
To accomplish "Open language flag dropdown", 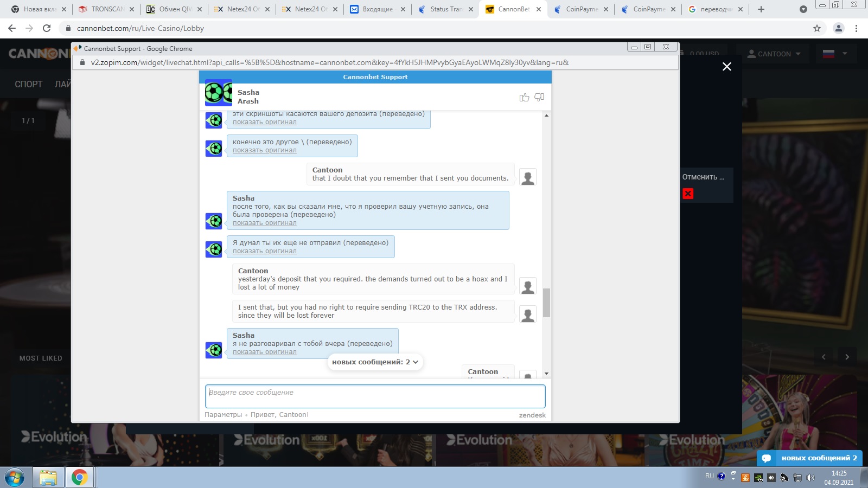I will pyautogui.click(x=835, y=54).
